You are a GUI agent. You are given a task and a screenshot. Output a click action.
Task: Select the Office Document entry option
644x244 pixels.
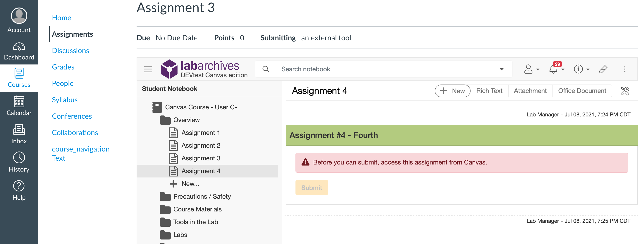[x=582, y=91]
